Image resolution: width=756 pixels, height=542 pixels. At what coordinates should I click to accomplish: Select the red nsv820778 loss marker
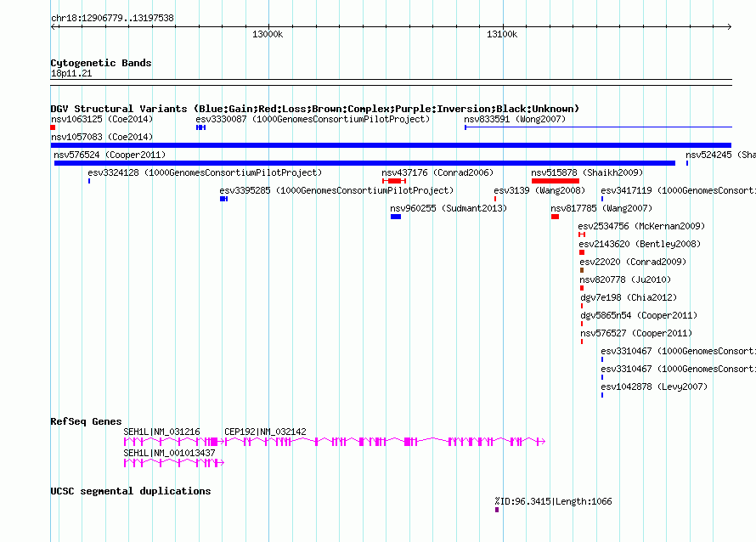pos(582,288)
